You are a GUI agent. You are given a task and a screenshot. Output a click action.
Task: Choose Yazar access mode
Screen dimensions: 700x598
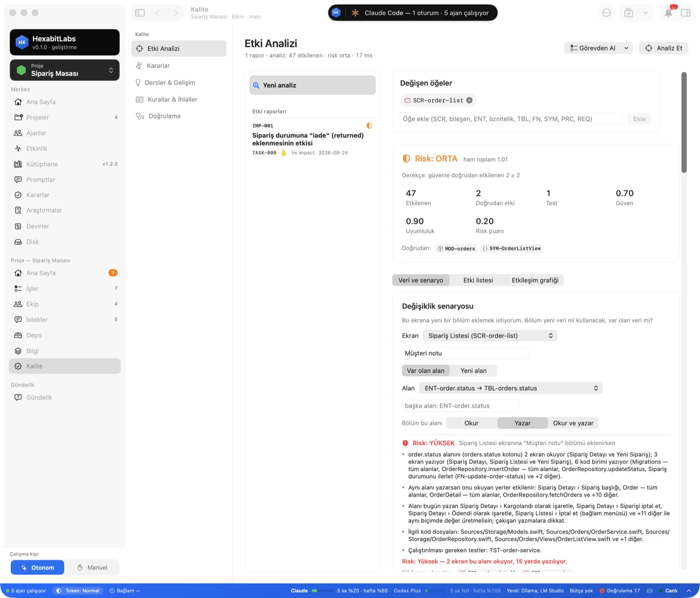(522, 423)
